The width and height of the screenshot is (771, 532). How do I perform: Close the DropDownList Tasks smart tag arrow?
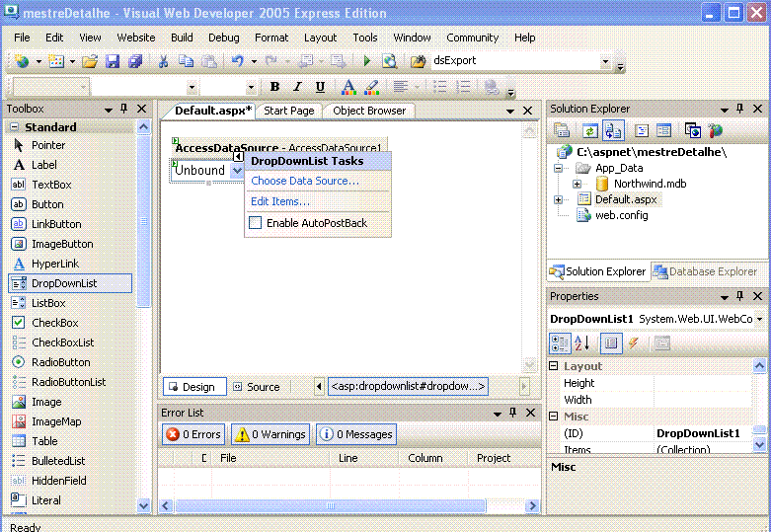click(x=238, y=156)
